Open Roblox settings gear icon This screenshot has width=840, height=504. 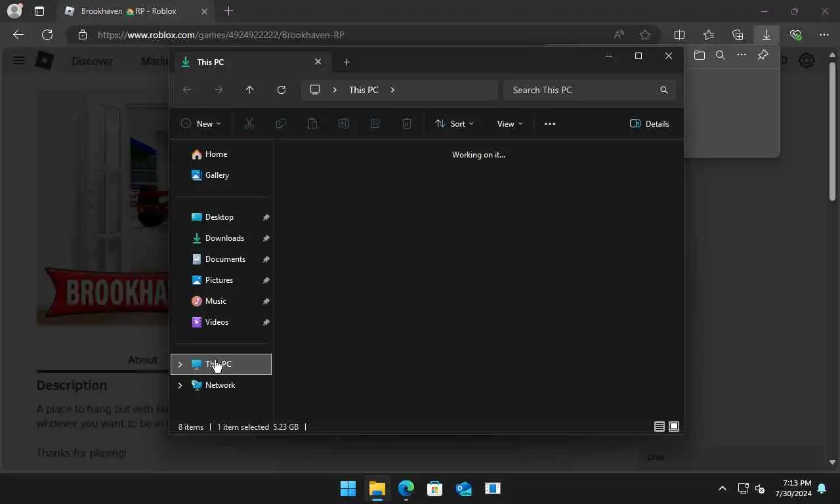coord(807,61)
